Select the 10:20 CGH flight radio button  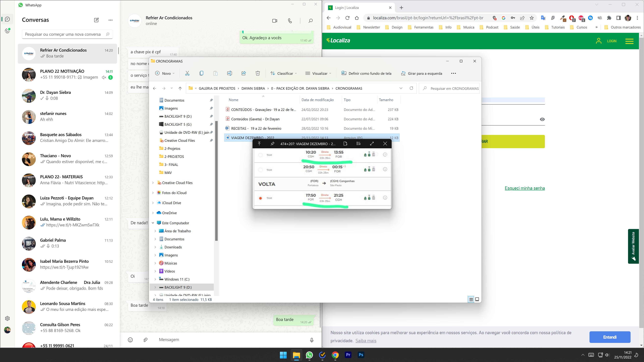point(260,155)
